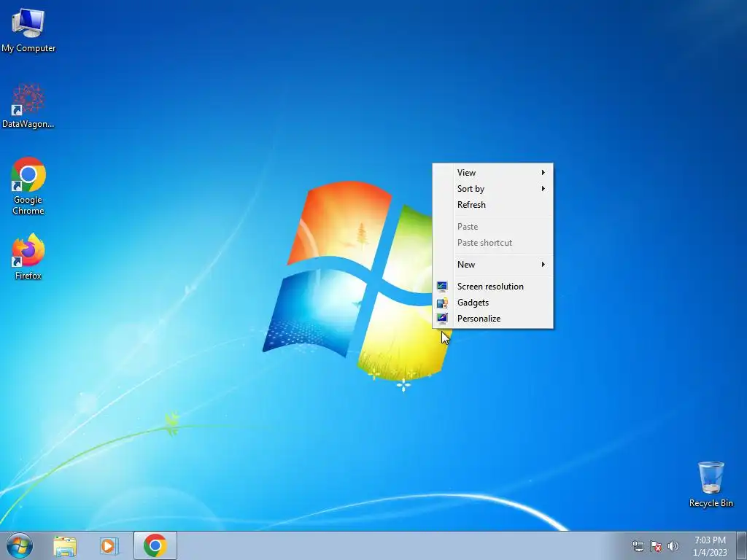The height and width of the screenshot is (560, 747).
Task: Select the Google Chrome desktop shortcut
Action: [x=28, y=186]
